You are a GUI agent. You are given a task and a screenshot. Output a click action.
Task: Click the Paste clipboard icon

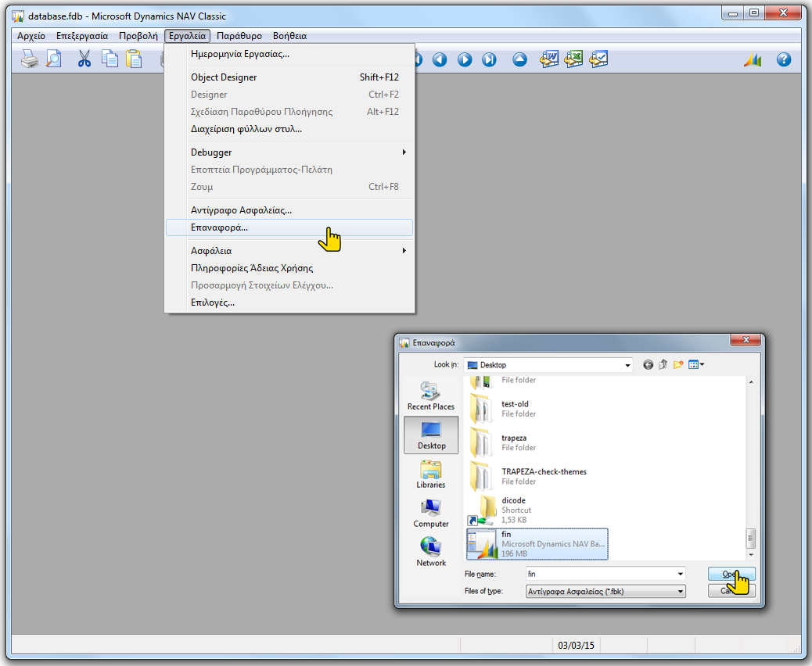(134, 59)
